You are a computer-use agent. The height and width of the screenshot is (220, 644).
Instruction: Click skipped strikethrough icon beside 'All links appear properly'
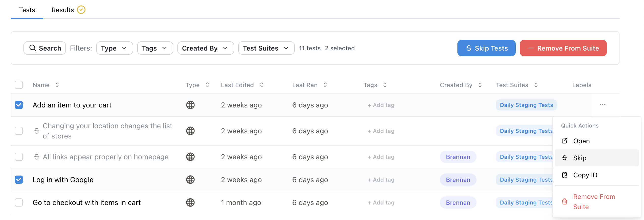point(37,157)
